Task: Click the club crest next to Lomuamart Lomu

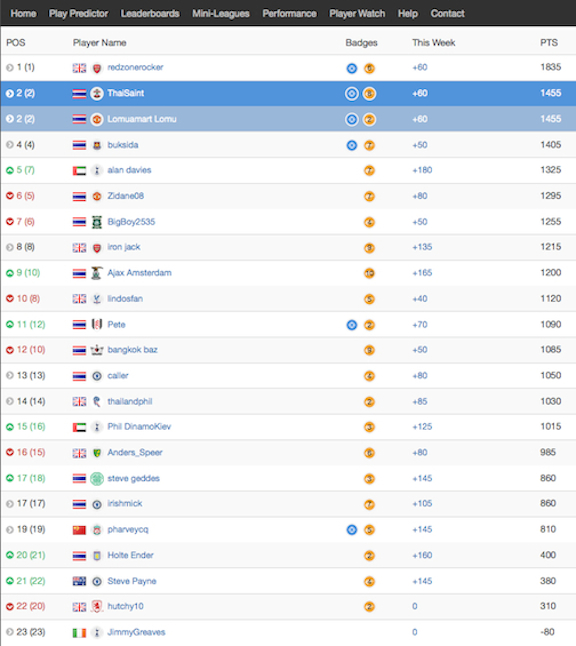Action: (x=97, y=119)
